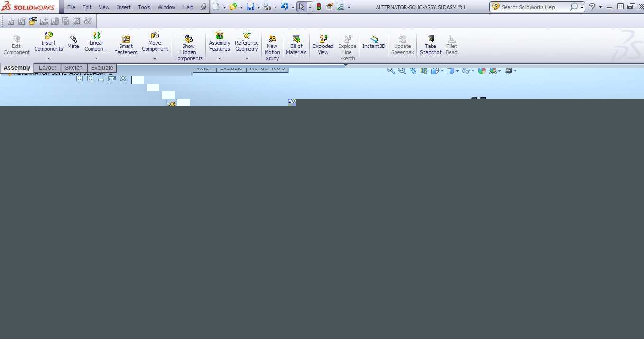Open the Tools menu
The width and height of the screenshot is (644, 339).
tap(144, 7)
